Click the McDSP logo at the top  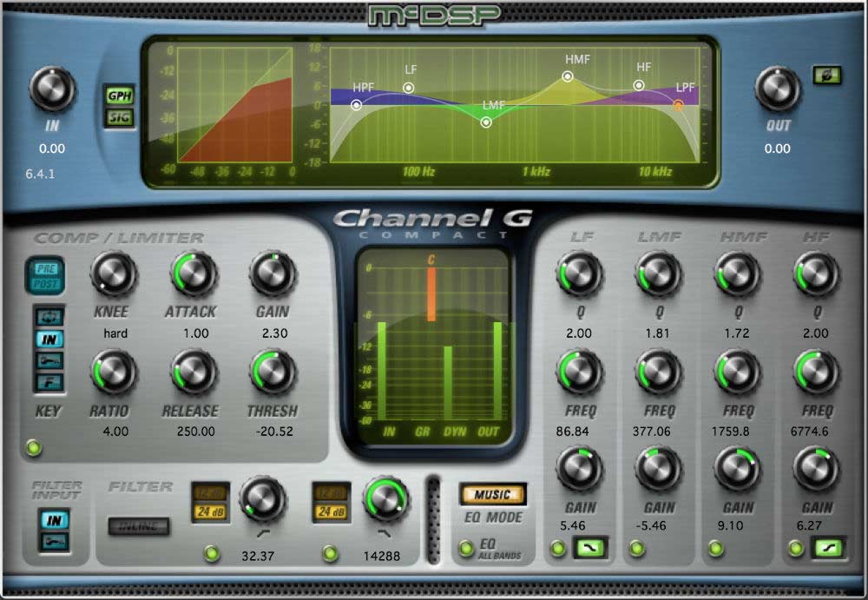pyautogui.click(x=434, y=15)
